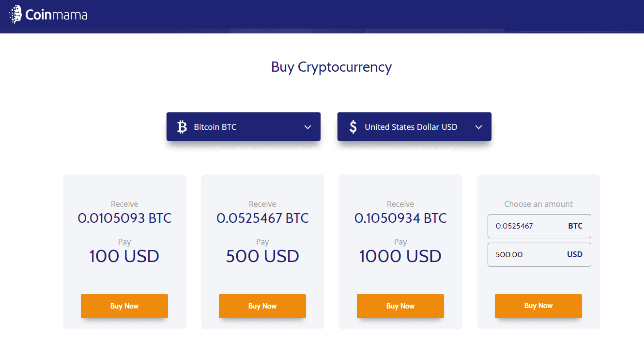This screenshot has width=644, height=356.
Task: Click the USD label inside the amount field
Action: coord(575,254)
